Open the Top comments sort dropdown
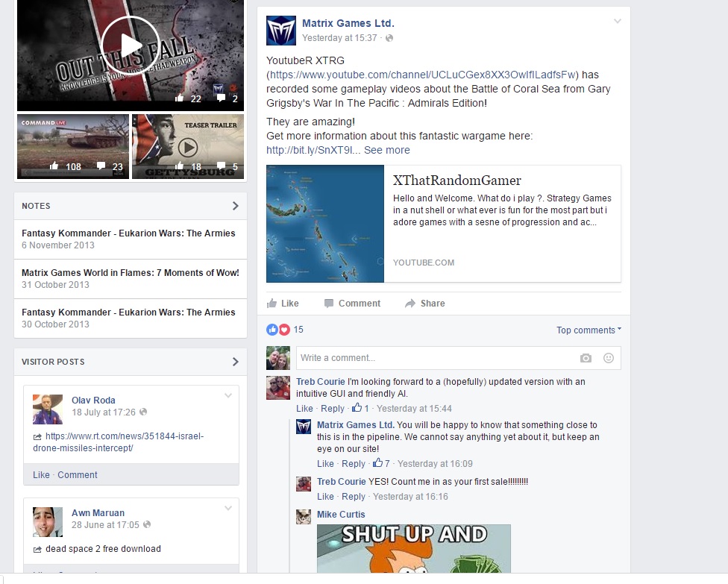728x584 pixels. 589,330
